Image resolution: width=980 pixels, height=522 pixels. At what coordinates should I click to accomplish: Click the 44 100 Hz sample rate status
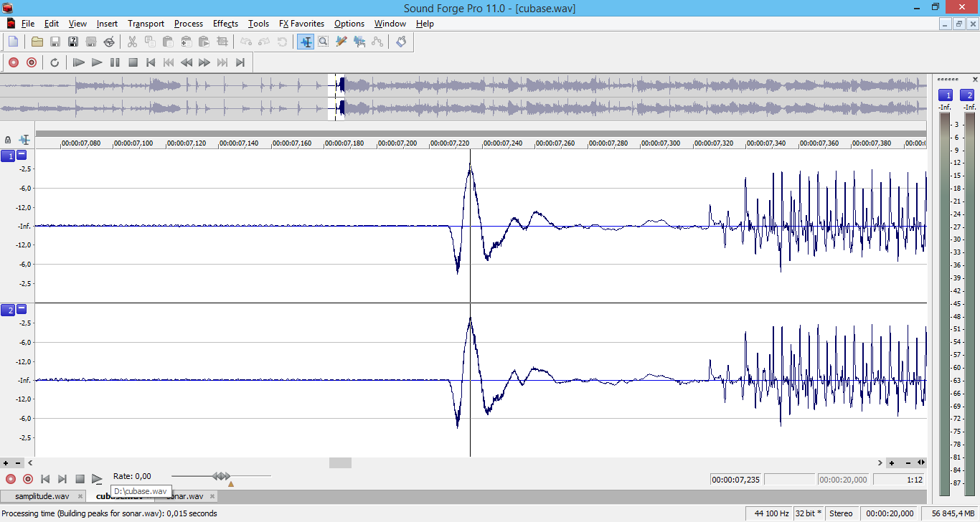click(771, 513)
